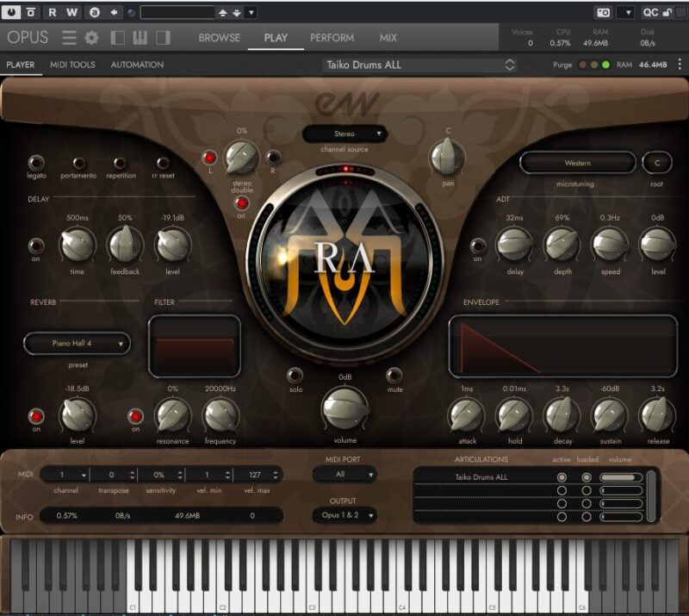Click the plugin snapshot camera icon
689x616 pixels.
coord(604,12)
